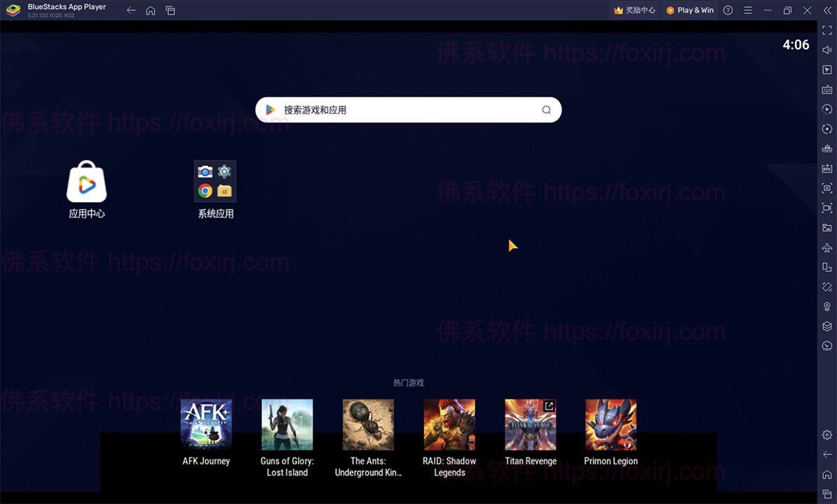The width and height of the screenshot is (837, 504).
Task: Click the home icon in the title bar
Action: (151, 10)
